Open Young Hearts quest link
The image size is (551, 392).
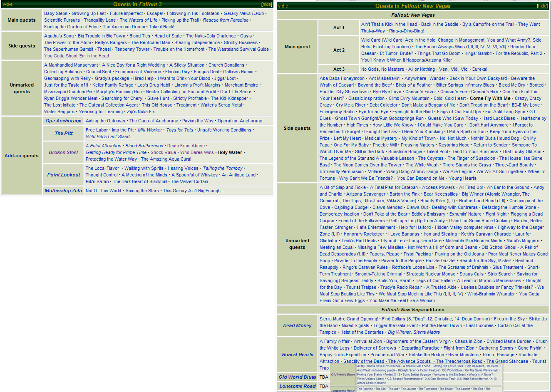pos(462,178)
